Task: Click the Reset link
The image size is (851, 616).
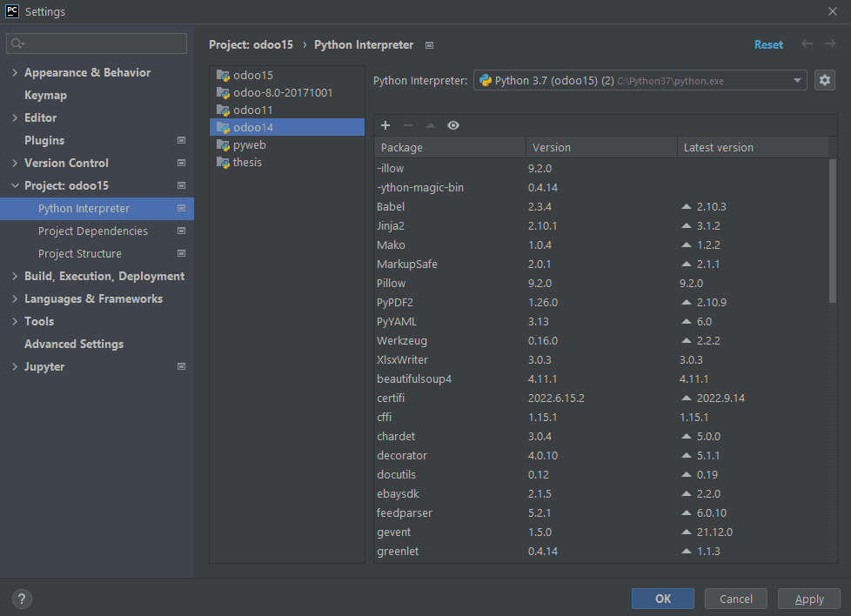Action: pyautogui.click(x=768, y=44)
